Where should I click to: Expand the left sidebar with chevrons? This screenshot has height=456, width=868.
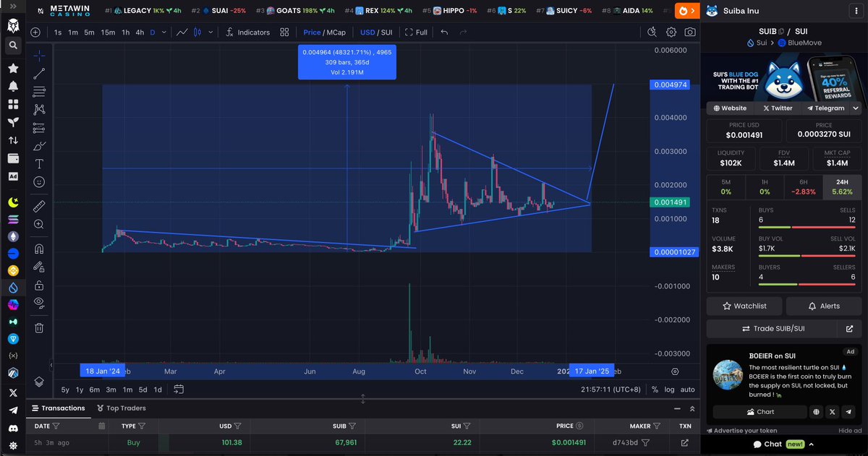click(13, 5)
